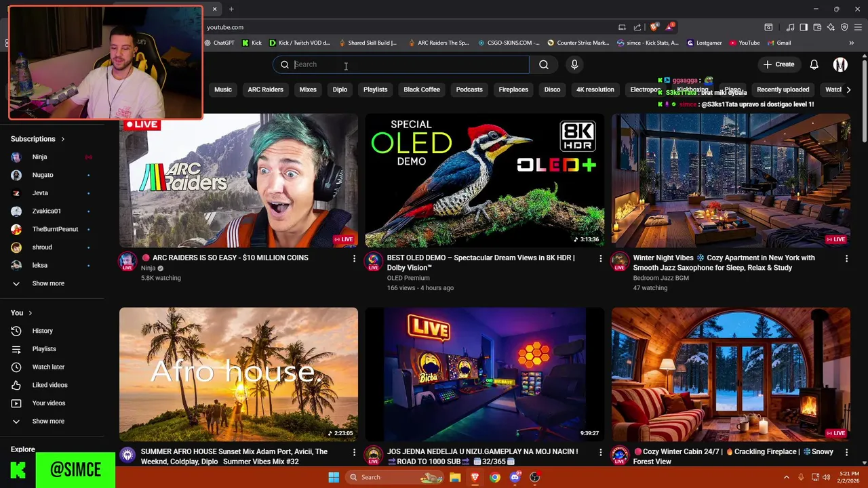The width and height of the screenshot is (868, 488).
Task: Click the share page icon in address bar
Action: [x=637, y=27]
